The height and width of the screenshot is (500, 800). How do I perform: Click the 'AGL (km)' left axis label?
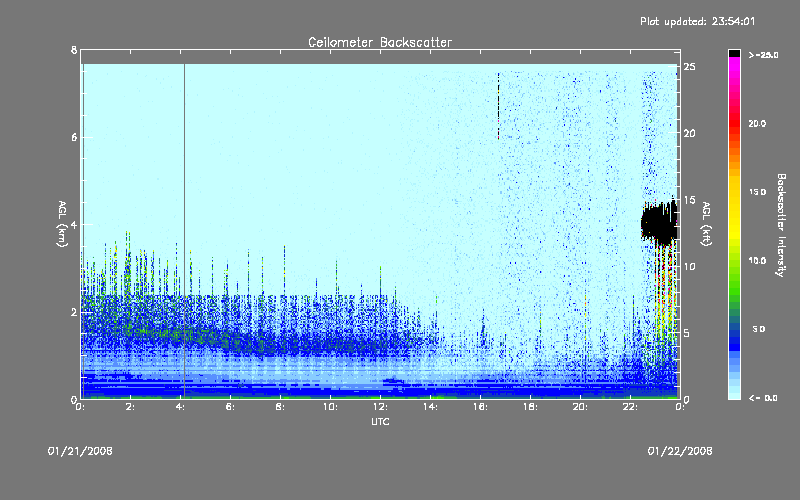[x=62, y=224]
